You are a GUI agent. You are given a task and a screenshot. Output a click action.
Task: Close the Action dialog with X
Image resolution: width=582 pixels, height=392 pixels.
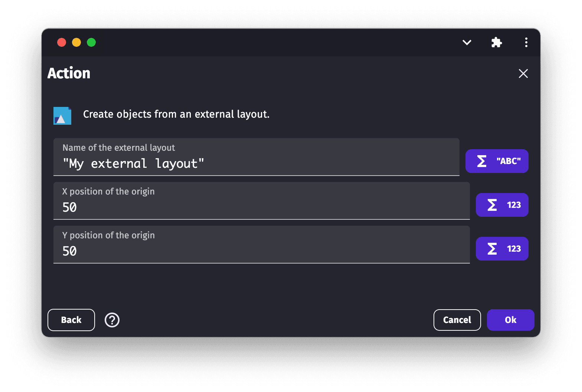tap(523, 73)
